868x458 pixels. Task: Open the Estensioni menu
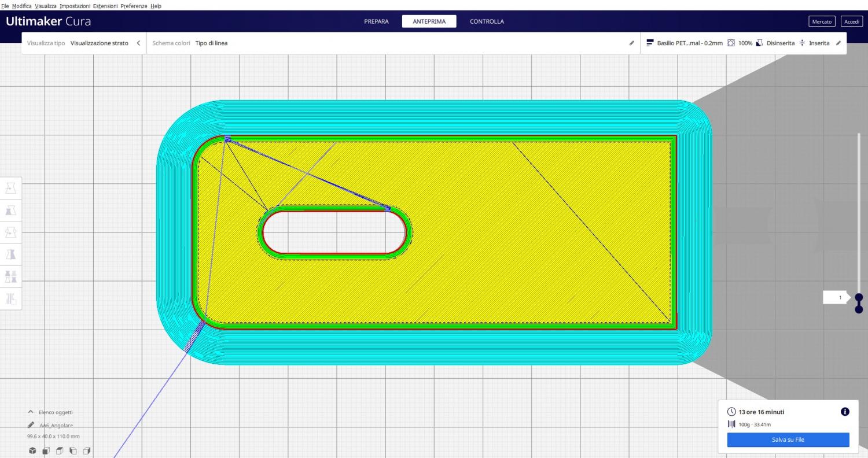pos(105,6)
